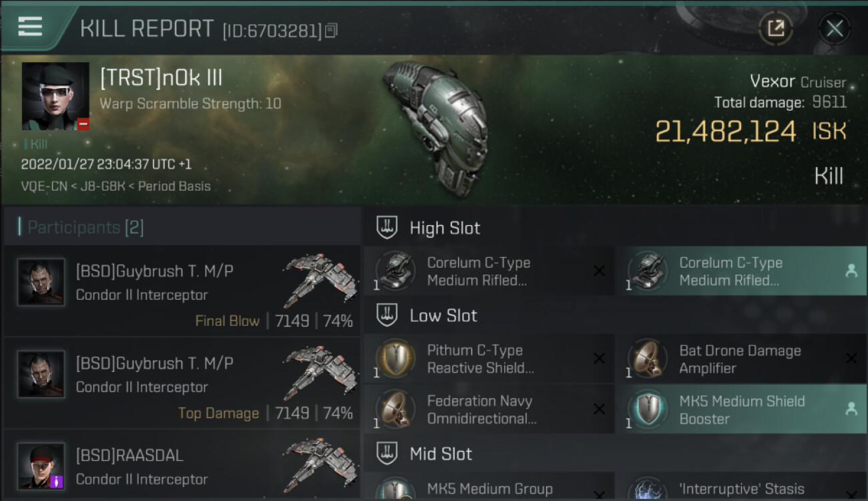The width and height of the screenshot is (868, 501).
Task: Copy the kill report ID icon
Action: (x=332, y=30)
